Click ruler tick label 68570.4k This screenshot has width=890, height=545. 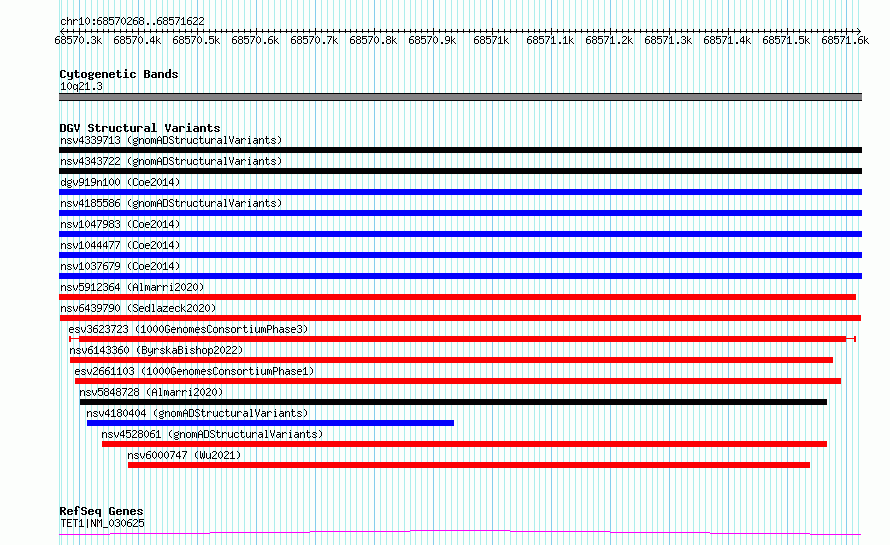[137, 41]
